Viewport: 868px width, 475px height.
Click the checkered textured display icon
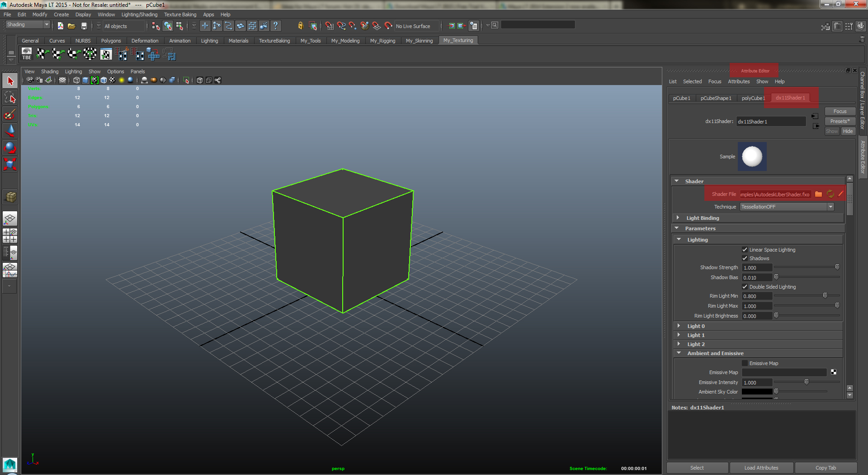pyautogui.click(x=112, y=80)
